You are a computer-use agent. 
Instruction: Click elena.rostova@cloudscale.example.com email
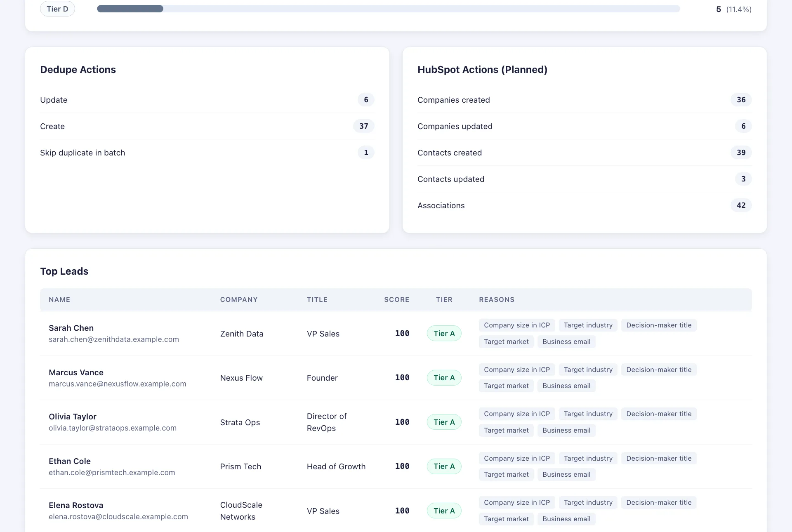(x=118, y=517)
